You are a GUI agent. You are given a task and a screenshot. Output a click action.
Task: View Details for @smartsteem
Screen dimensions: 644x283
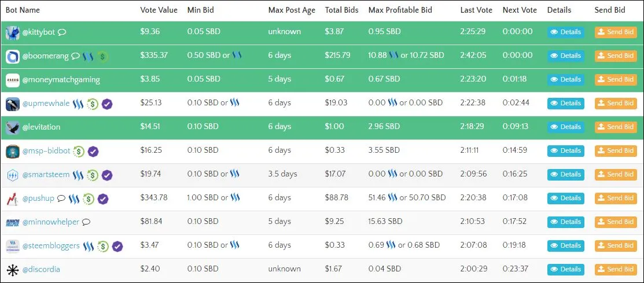coord(566,175)
